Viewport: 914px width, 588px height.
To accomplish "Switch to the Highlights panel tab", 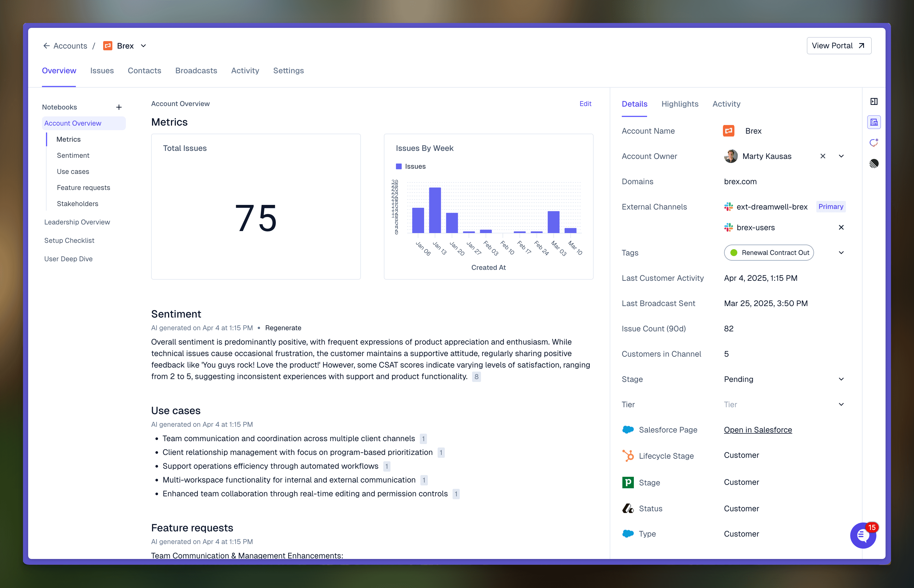I will tap(680, 104).
